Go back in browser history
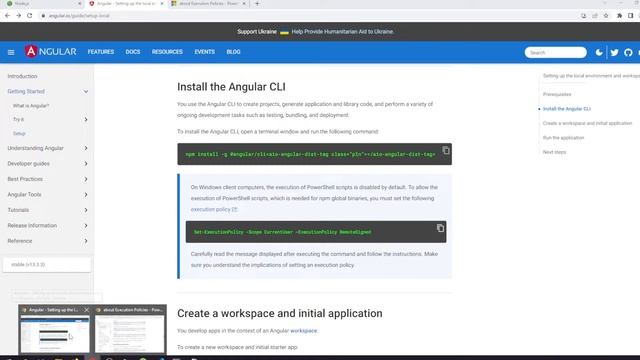This screenshot has height=360, width=640. click(x=8, y=16)
